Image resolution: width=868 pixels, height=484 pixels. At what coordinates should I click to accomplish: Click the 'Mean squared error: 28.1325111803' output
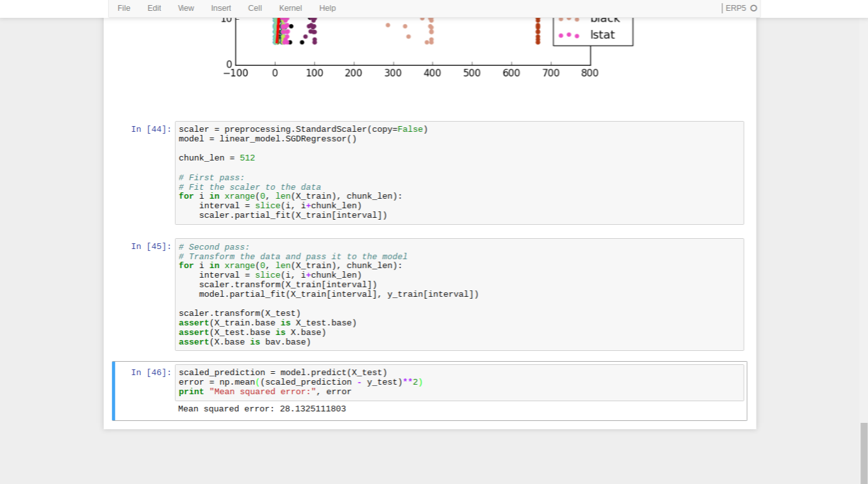pos(262,409)
